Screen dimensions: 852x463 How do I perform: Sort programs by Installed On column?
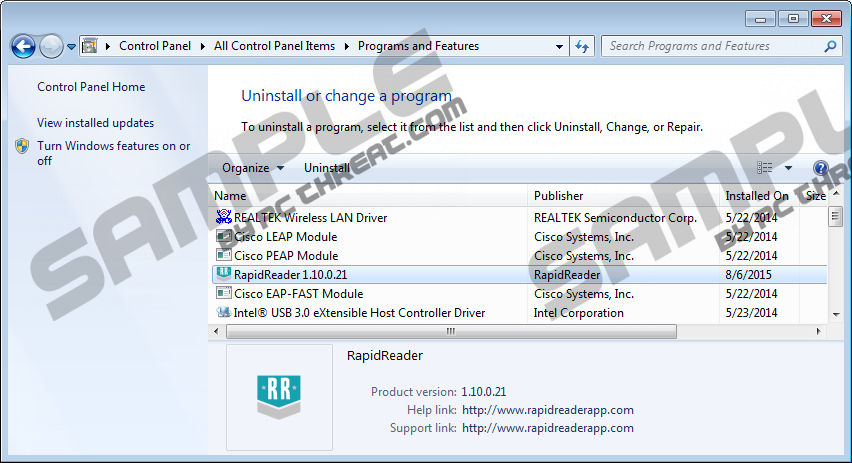click(756, 196)
